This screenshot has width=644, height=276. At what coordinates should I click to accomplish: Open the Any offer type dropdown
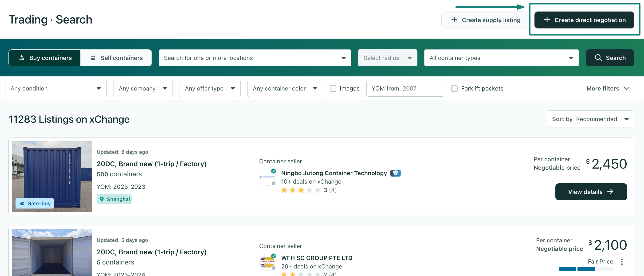[x=210, y=88]
